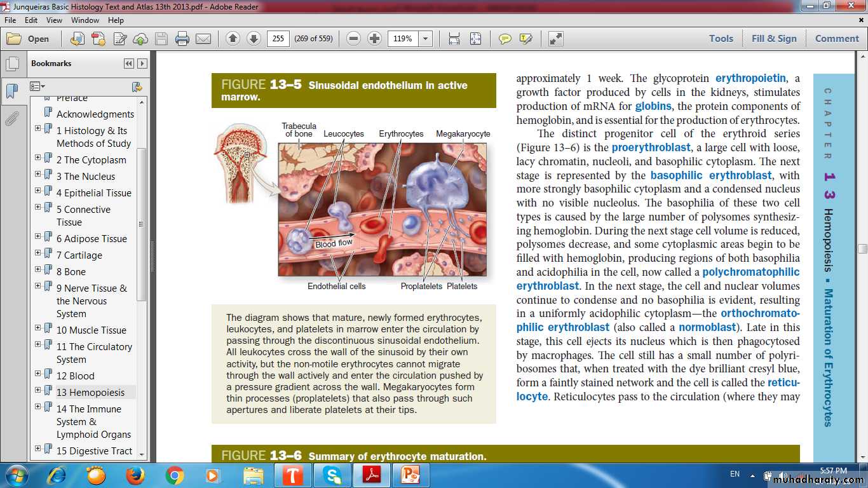
Task: Add a sticky note comment
Action: point(505,39)
